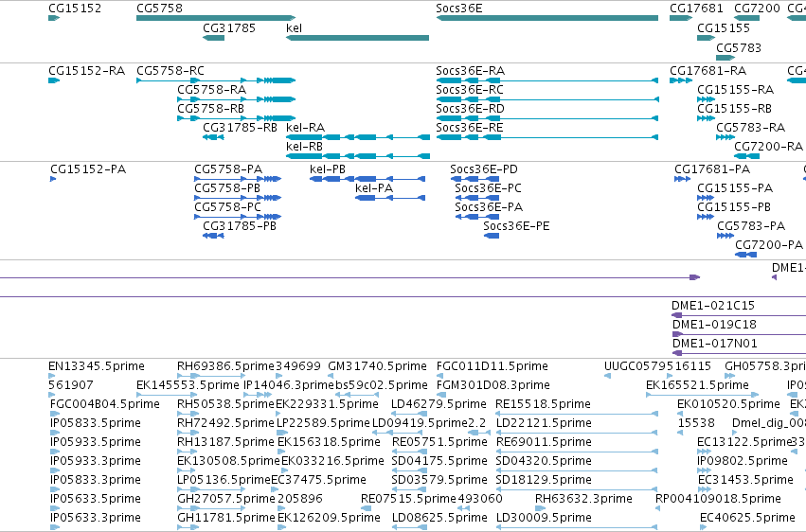Click protein kel-PB

tap(367, 179)
